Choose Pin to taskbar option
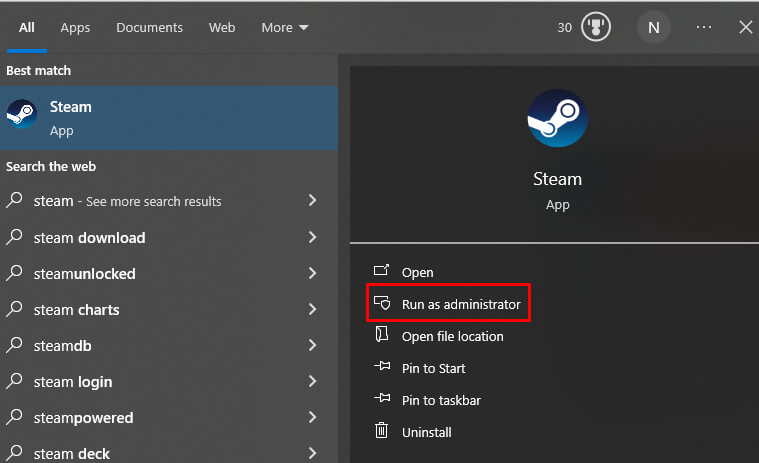This screenshot has width=759, height=463. pyautogui.click(x=440, y=400)
